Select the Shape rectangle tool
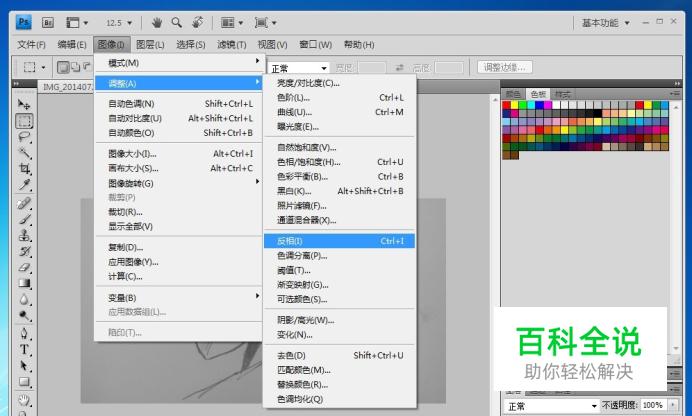 (24, 382)
